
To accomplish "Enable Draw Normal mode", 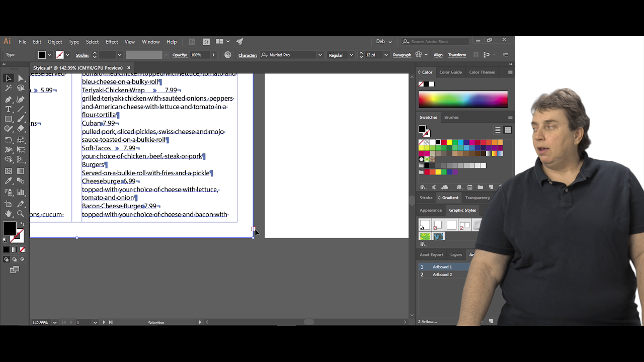I will point(7,259).
